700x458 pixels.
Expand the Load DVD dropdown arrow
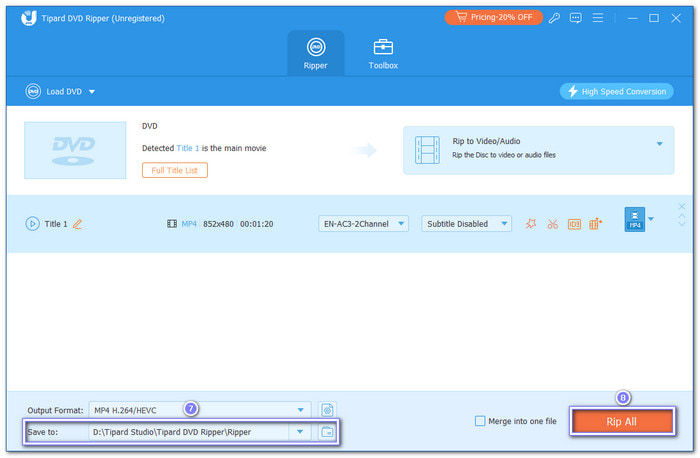tap(92, 92)
